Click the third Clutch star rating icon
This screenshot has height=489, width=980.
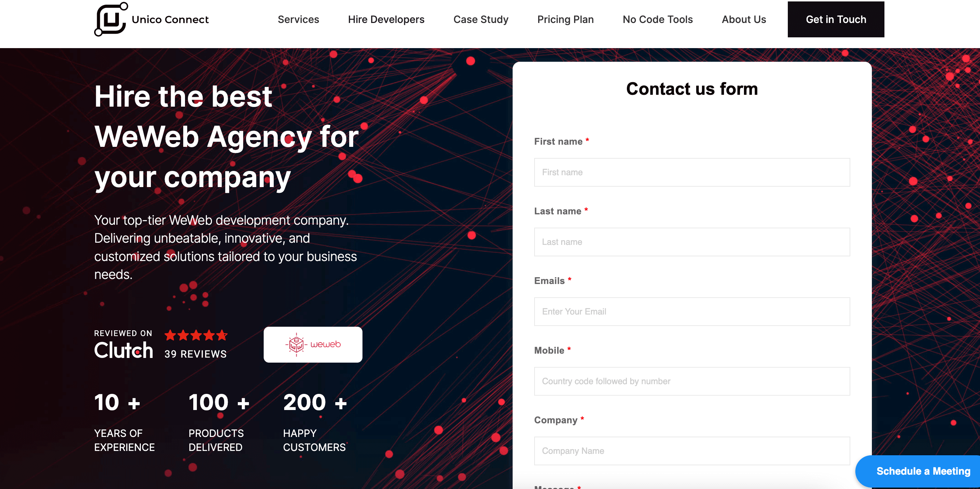tap(196, 335)
